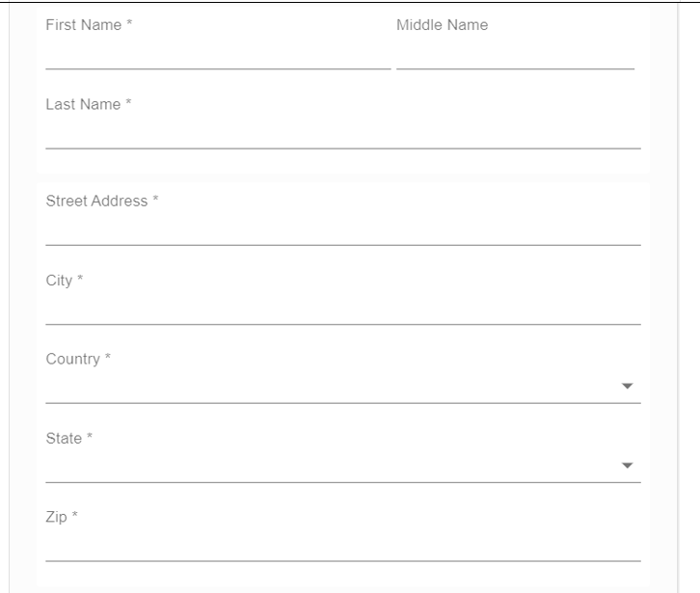Click the First Name input field
Screen dimensions: 700x593
coord(217,54)
